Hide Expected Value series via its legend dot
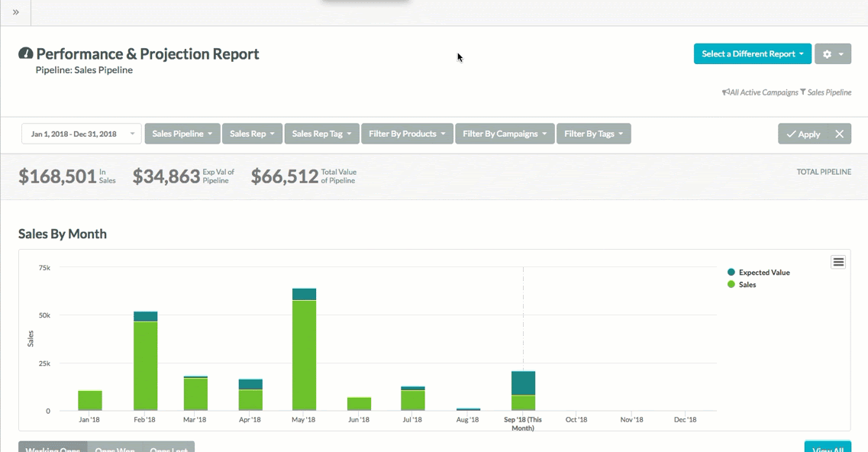This screenshot has width=868, height=452. pos(732,272)
